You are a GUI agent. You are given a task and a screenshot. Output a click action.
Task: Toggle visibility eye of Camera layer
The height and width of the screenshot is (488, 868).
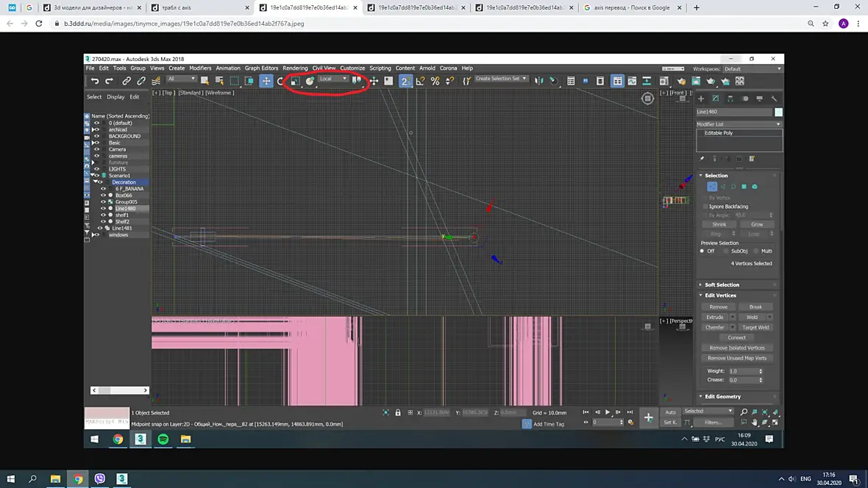click(96, 149)
